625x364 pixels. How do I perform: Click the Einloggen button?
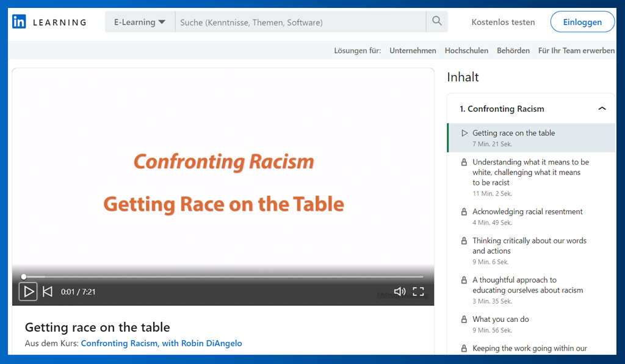(582, 22)
